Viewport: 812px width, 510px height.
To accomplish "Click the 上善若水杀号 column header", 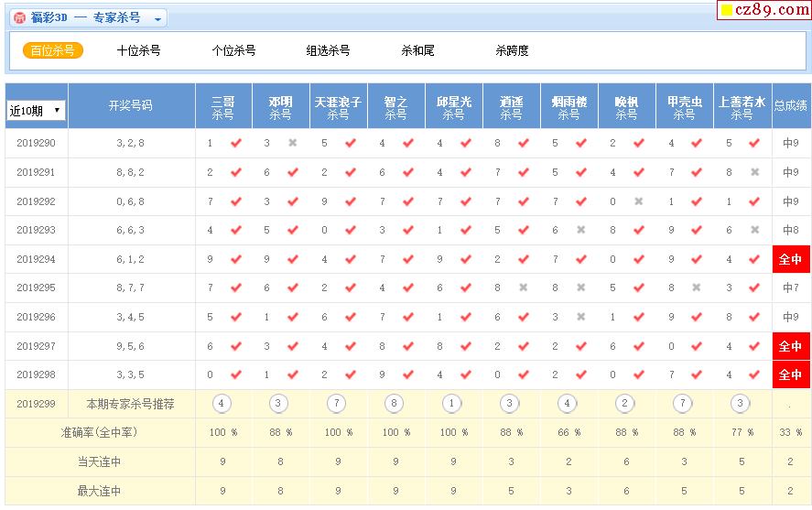I will click(x=742, y=105).
